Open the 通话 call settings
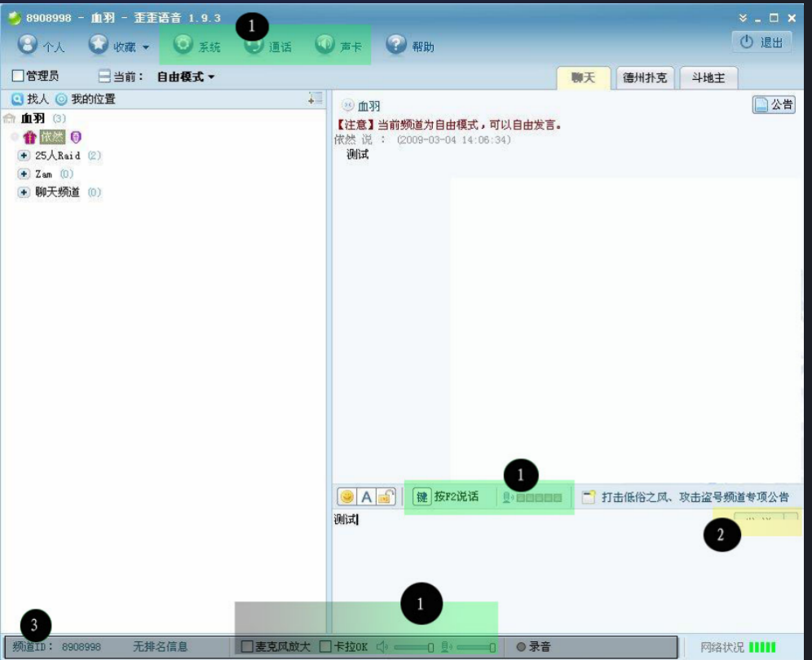812x660 pixels. [x=267, y=46]
